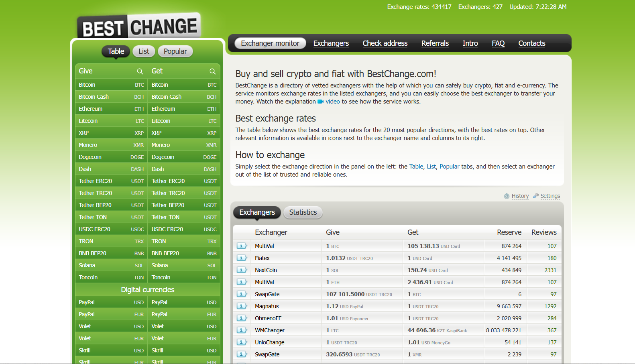The height and width of the screenshot is (364, 635).
Task: Select Dogecoin DOGE in the Give column
Action: coord(111,157)
